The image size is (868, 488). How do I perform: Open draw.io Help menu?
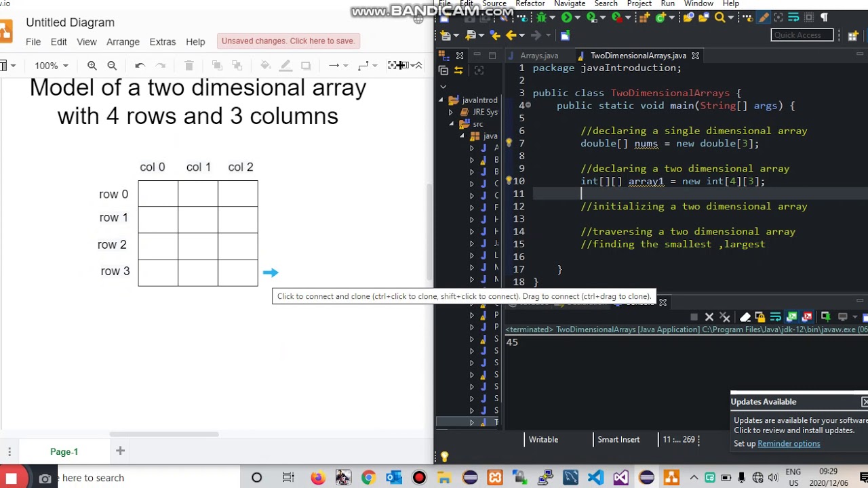pos(195,42)
